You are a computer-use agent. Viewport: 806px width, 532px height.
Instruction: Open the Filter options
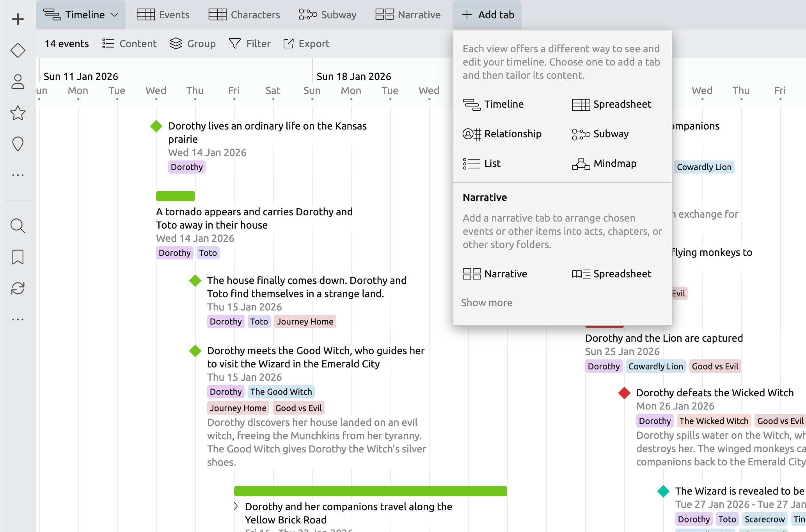[x=250, y=44]
